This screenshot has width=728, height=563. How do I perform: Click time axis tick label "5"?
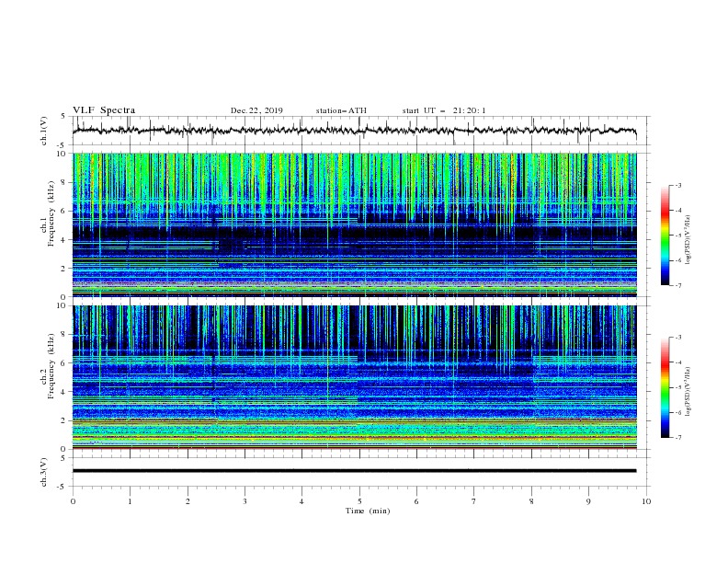point(359,501)
